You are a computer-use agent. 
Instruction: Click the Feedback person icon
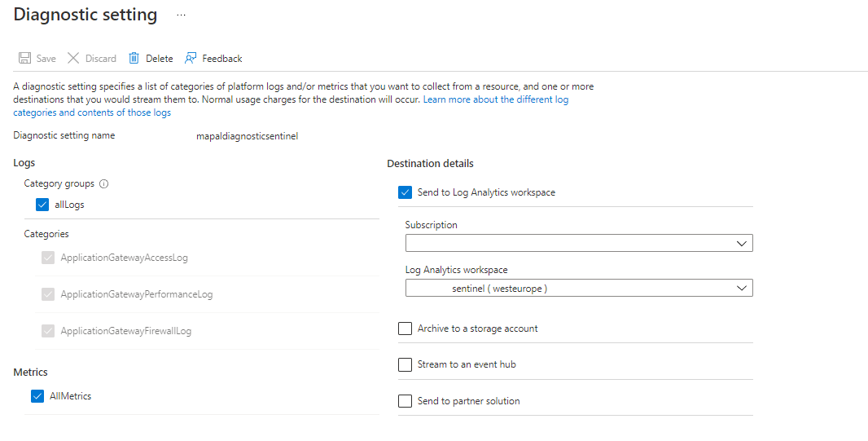[191, 59]
